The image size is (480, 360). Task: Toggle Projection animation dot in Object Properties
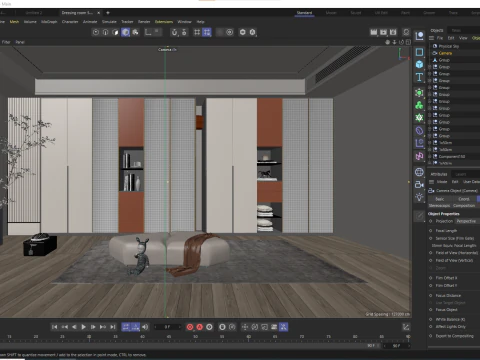[x=430, y=221]
